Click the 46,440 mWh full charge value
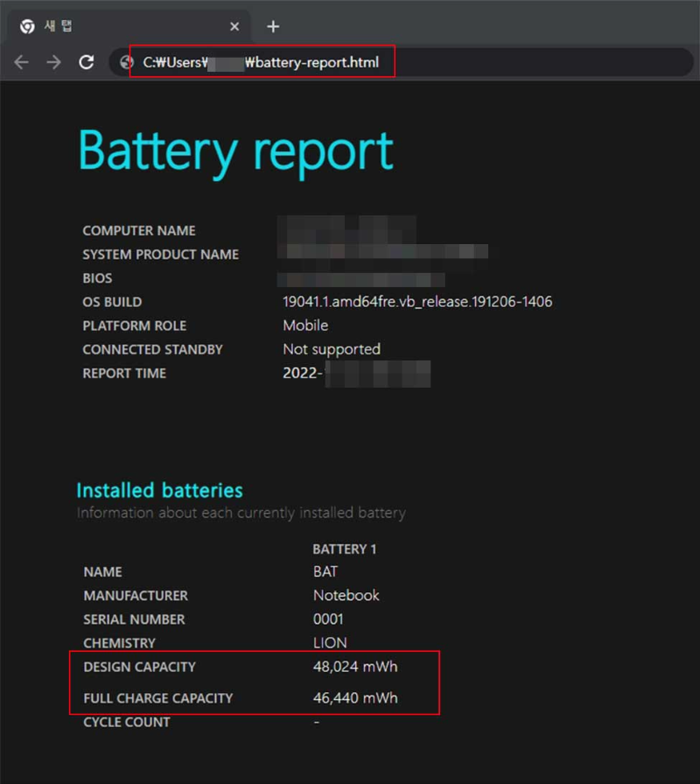This screenshot has width=700, height=784. [355, 697]
